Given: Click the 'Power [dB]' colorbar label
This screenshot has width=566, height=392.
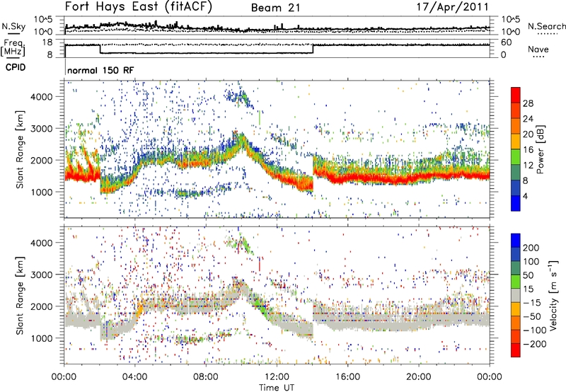Looking at the screenshot, I should 540,149.
